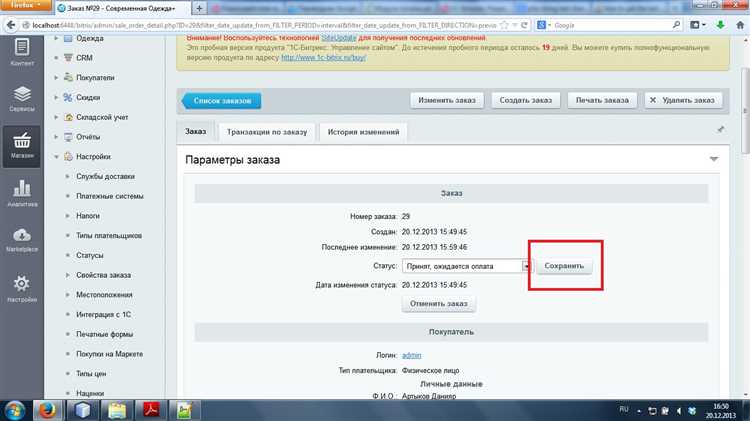Open the 1c-bitrix buy link
Image resolution: width=750 pixels, height=421 pixels.
click(x=323, y=57)
